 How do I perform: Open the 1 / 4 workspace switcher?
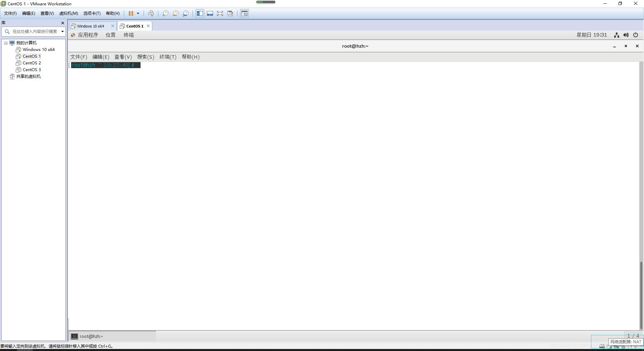point(633,336)
